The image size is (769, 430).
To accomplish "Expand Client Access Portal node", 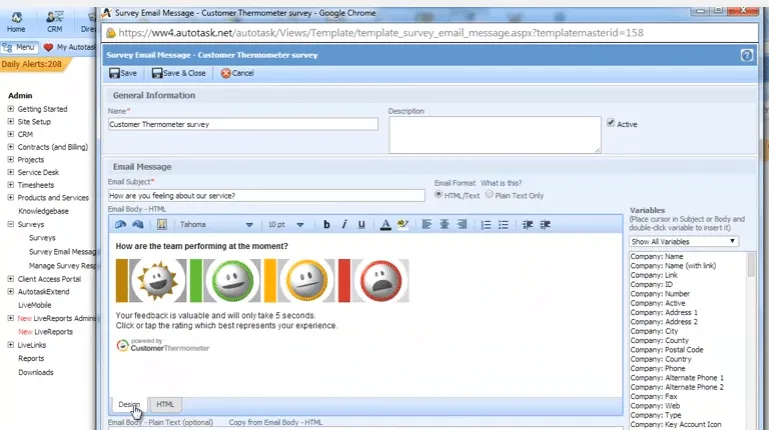I will coord(10,278).
